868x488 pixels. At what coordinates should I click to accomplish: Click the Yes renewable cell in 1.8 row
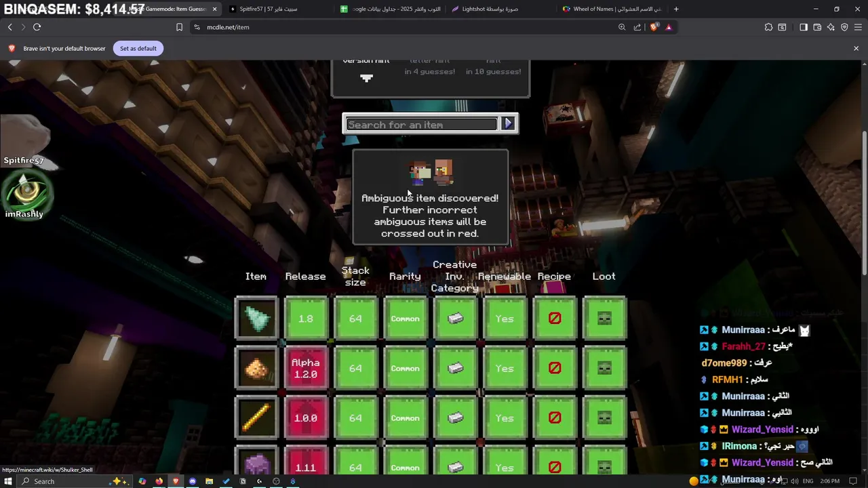505,319
